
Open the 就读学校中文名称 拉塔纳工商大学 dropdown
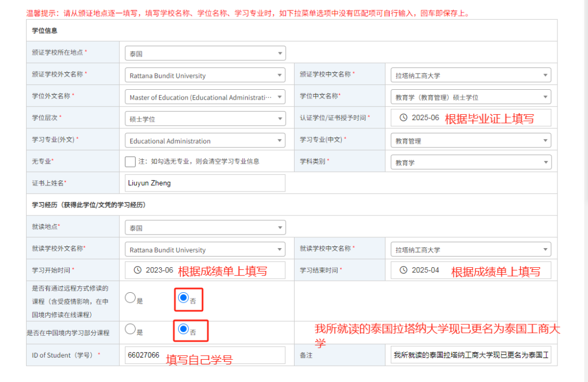470,249
